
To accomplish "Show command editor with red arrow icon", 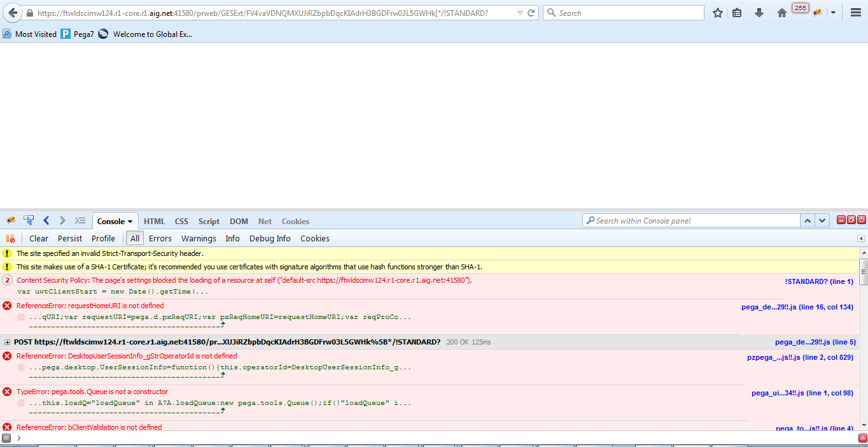I will pos(862,438).
